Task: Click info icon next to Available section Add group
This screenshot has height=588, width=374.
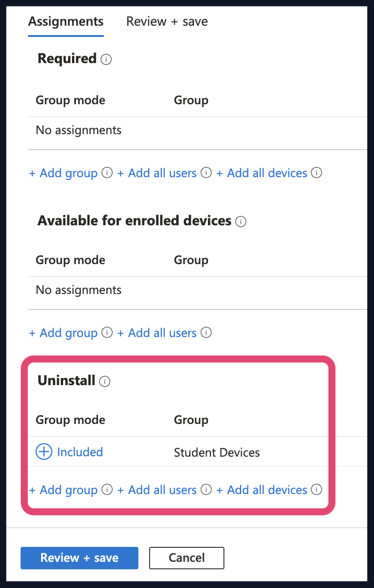Action: 107,333
